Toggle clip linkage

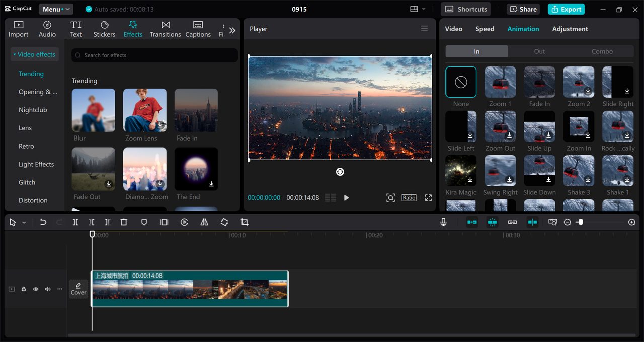click(x=512, y=222)
